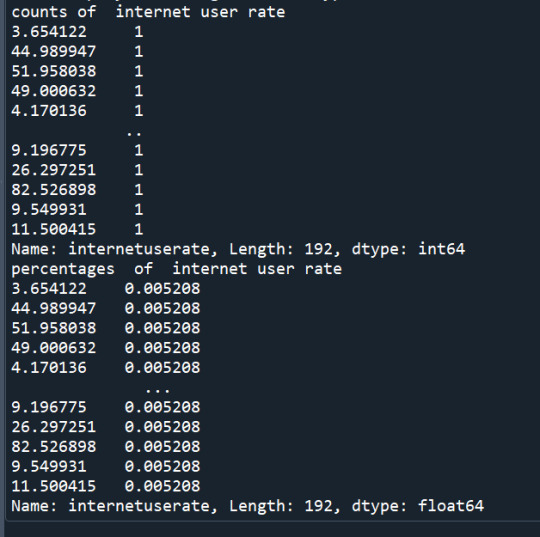Screen dimensions: 540x537
Task: Select the value 3.654122 in counts list
Action: (49, 32)
